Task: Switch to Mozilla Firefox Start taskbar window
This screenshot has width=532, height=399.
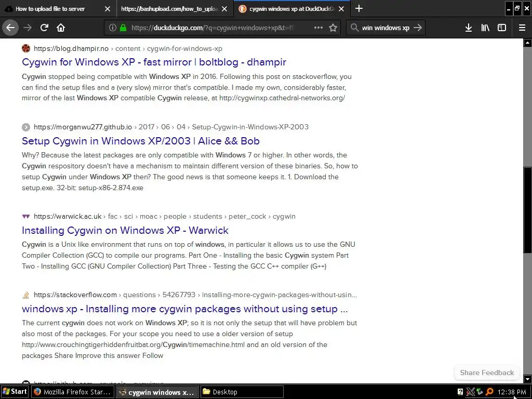Action: click(73, 392)
